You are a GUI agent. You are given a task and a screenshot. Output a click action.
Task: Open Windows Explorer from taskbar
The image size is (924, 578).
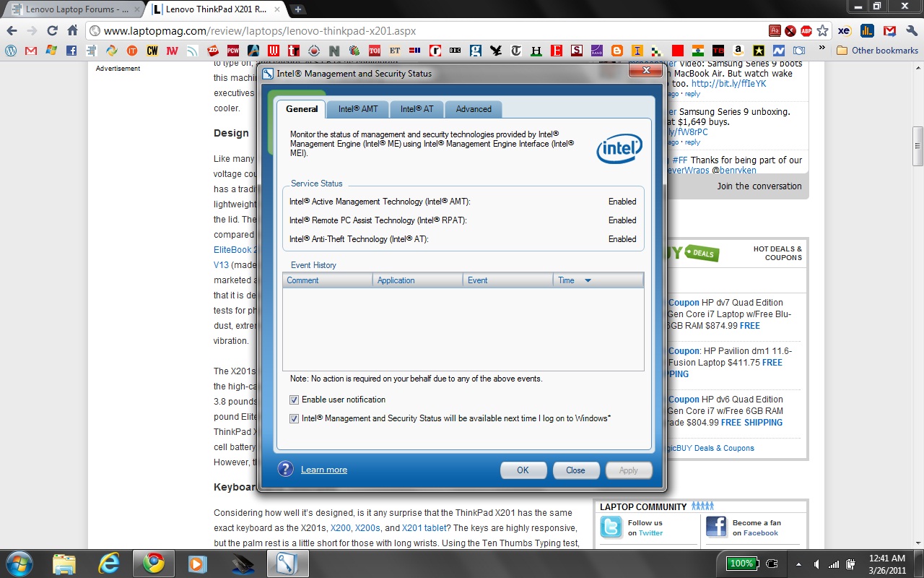(64, 563)
